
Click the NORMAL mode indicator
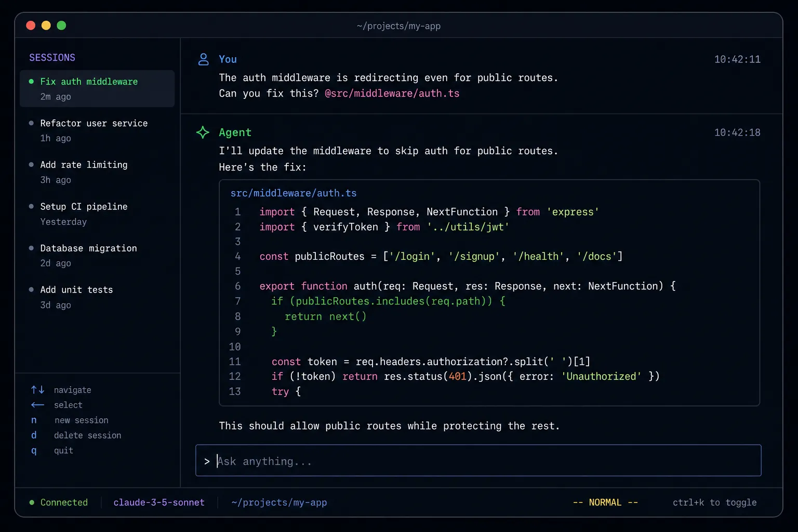605,502
